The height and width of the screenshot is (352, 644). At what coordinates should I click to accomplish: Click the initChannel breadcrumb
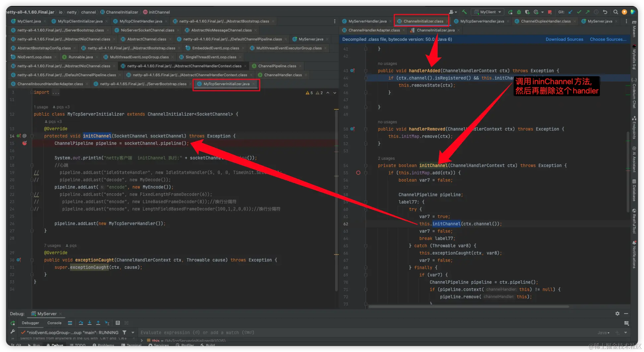[x=156, y=12]
